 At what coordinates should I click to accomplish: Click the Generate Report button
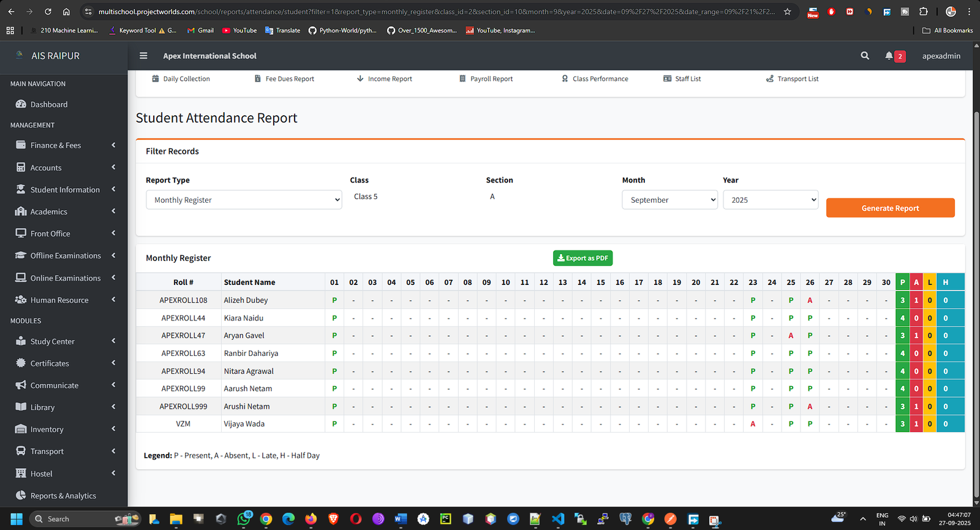pos(890,208)
